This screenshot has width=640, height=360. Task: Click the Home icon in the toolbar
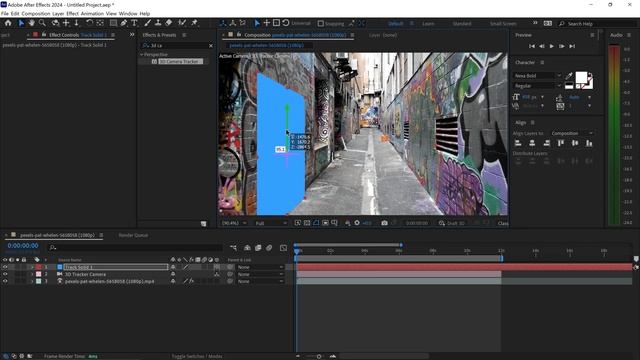pos(8,23)
